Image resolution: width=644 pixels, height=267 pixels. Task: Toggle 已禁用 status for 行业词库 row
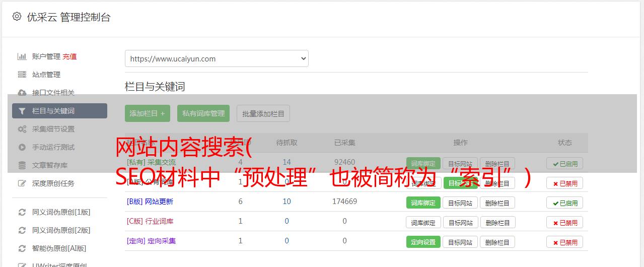(564, 222)
